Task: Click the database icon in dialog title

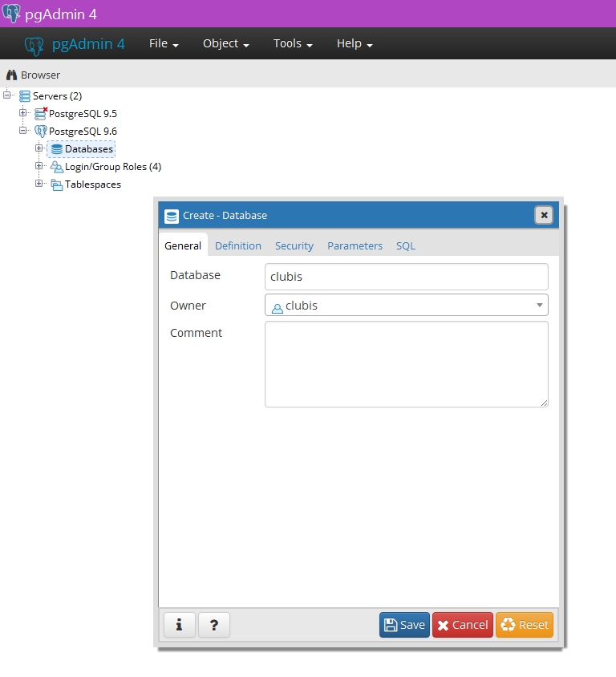Action: pos(172,216)
